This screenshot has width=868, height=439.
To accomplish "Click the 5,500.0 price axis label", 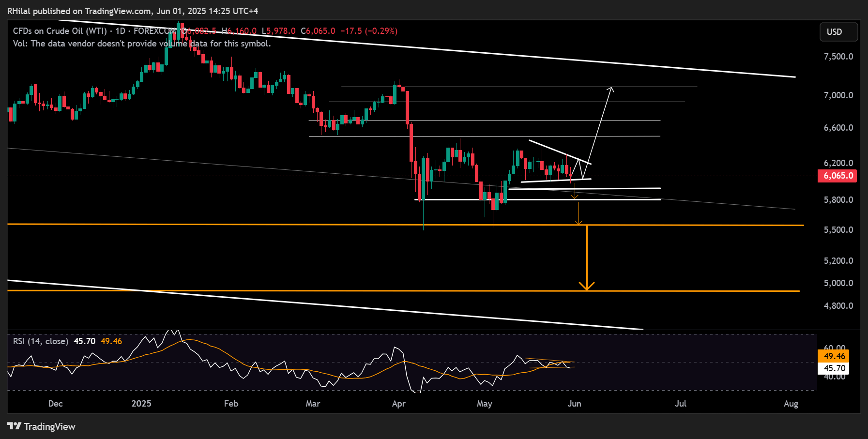I will [838, 230].
